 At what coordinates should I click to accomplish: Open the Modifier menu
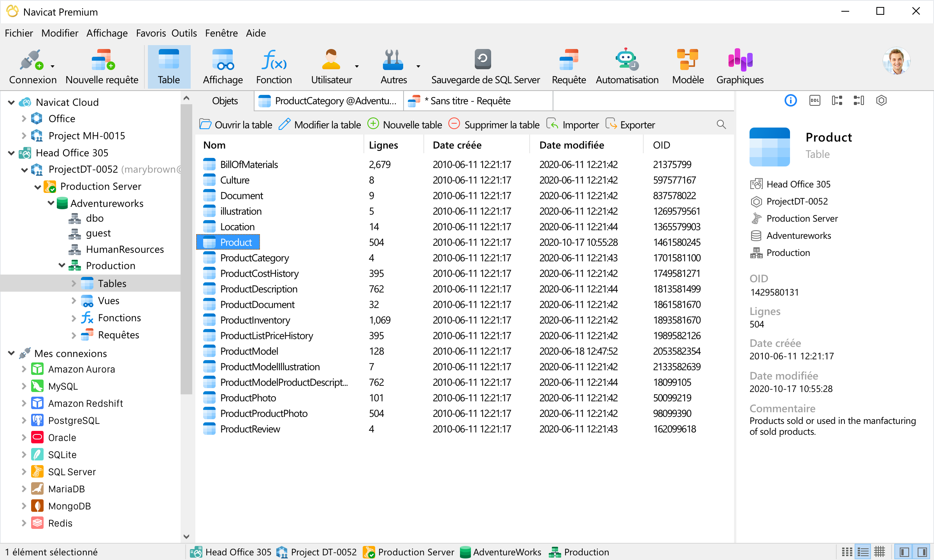[x=60, y=33]
